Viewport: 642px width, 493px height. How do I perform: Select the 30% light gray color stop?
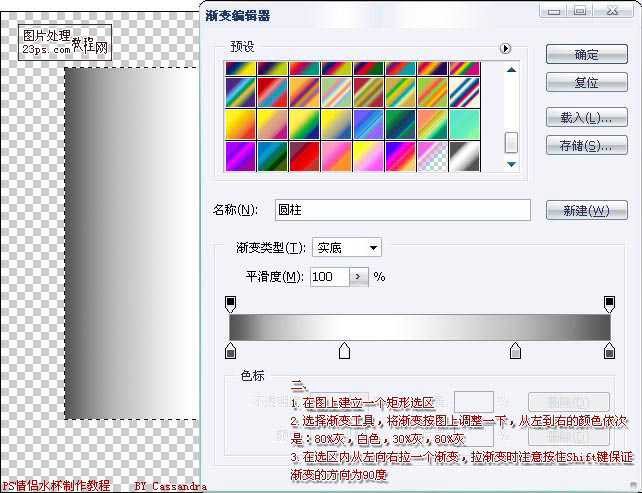[515, 351]
